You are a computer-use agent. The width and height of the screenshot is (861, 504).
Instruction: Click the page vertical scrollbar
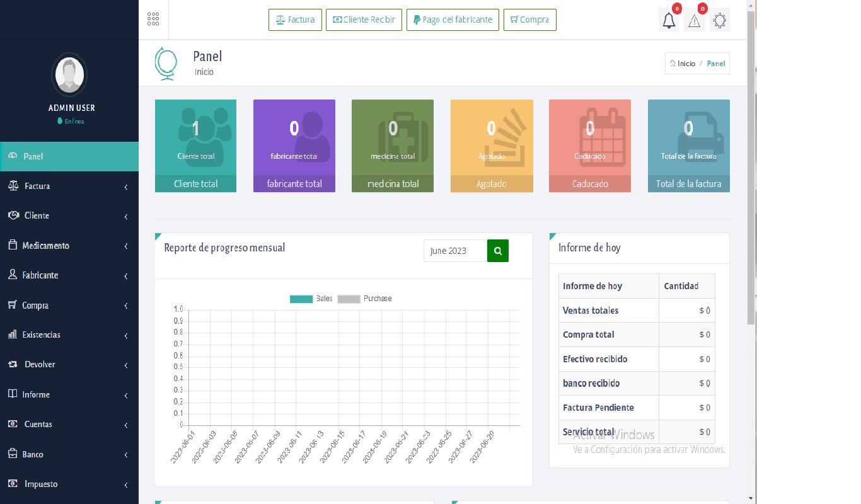coord(751,167)
